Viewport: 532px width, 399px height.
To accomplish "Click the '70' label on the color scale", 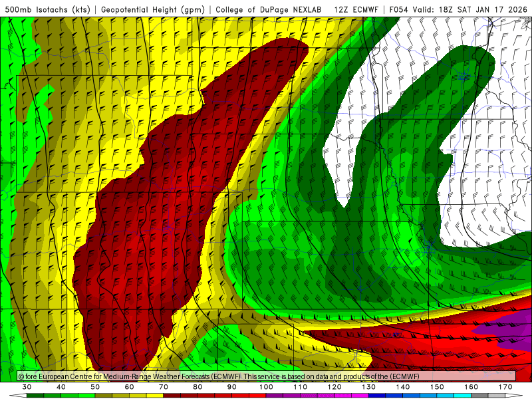I will tap(164, 387).
